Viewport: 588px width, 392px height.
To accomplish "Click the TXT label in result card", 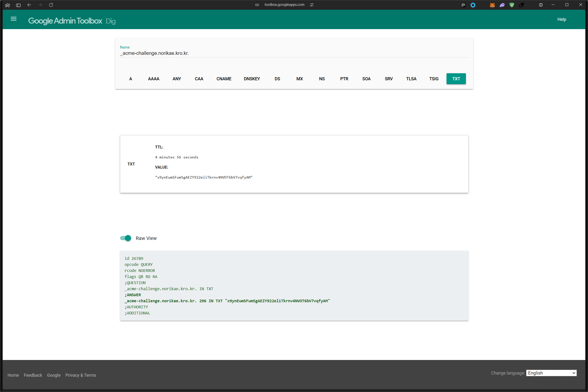I will pos(131,164).
